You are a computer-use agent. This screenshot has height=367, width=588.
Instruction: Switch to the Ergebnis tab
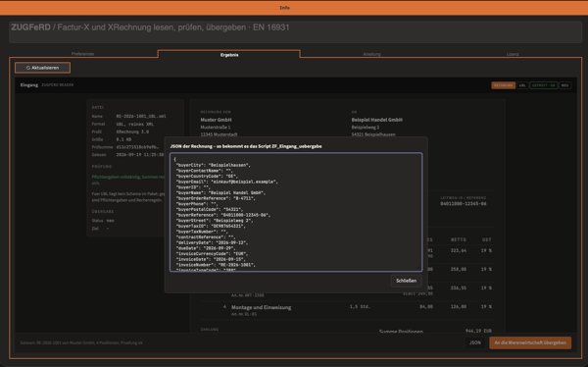[229, 55]
